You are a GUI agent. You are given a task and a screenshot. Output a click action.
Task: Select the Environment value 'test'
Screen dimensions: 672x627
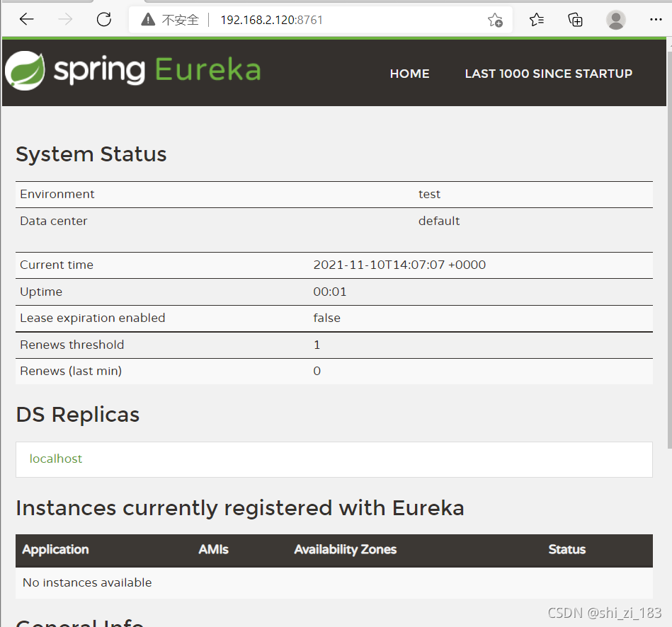point(429,195)
